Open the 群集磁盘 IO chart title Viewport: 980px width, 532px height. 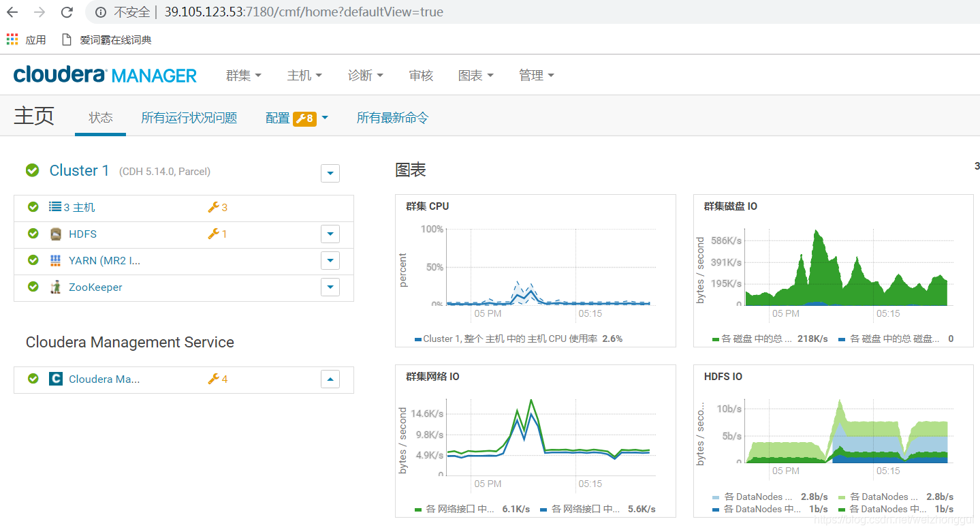[730, 206]
